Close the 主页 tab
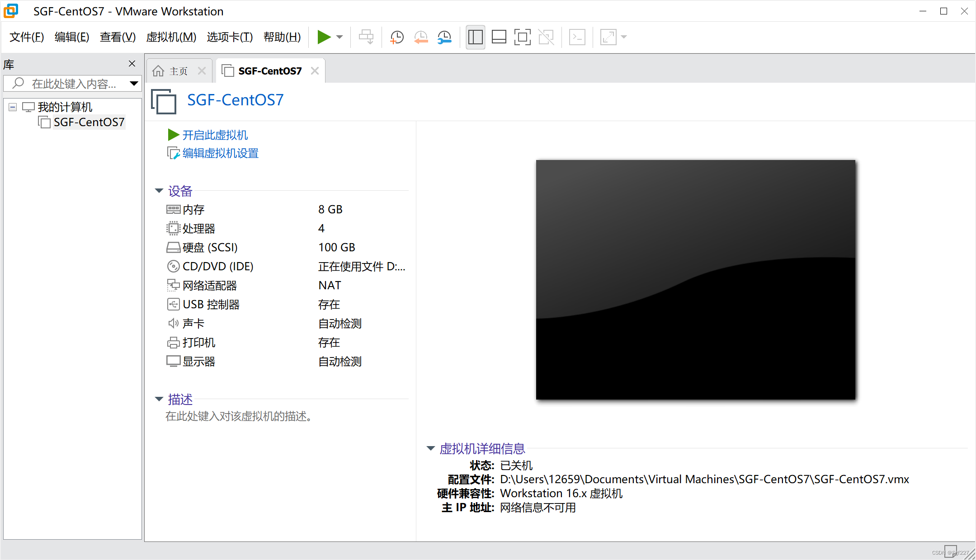 pyautogui.click(x=202, y=71)
